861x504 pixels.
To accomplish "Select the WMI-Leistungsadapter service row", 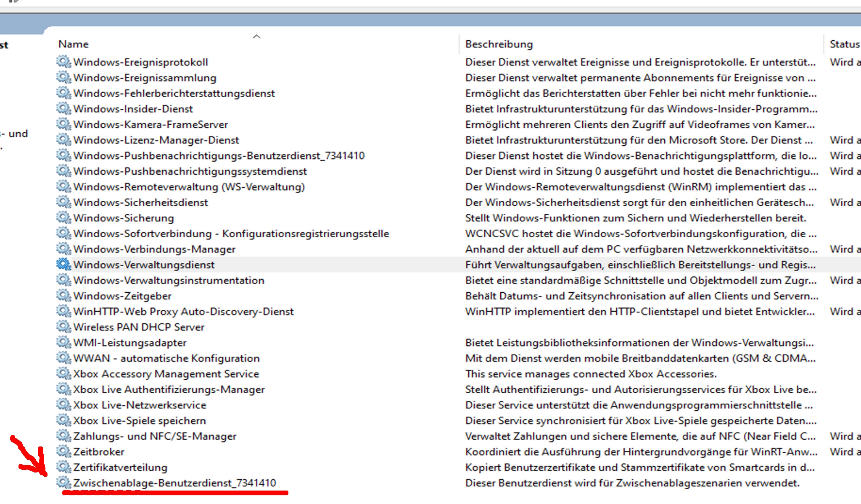I will coord(130,343).
